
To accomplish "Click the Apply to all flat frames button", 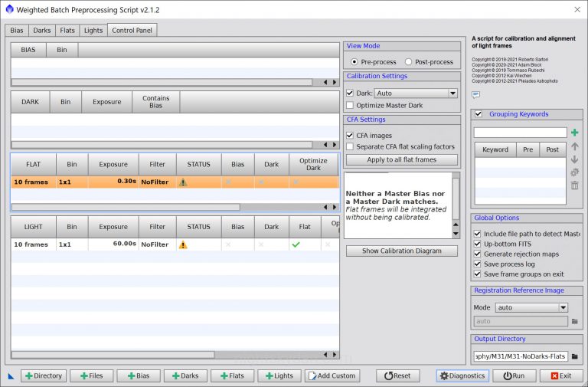I will coord(402,160).
